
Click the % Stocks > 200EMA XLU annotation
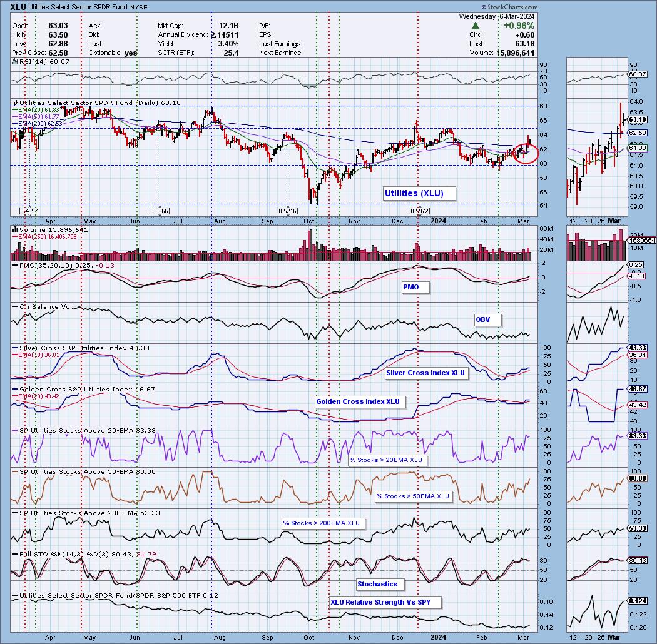click(323, 523)
